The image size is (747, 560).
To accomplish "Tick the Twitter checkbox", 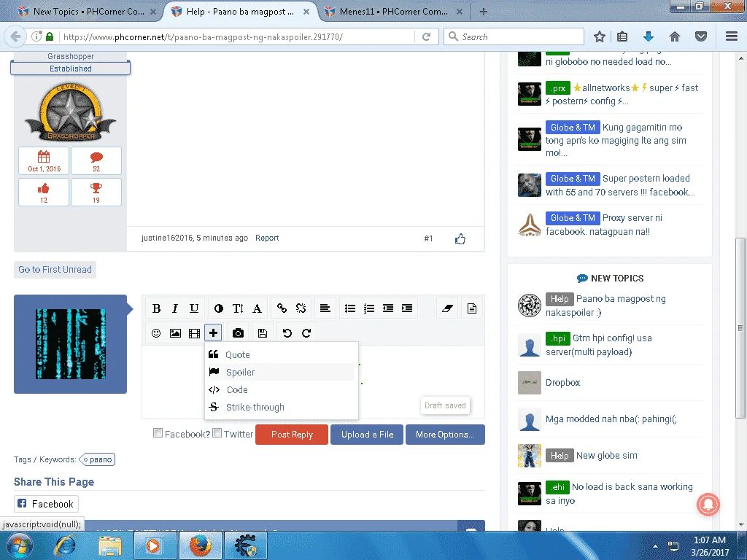I will click(x=217, y=433).
